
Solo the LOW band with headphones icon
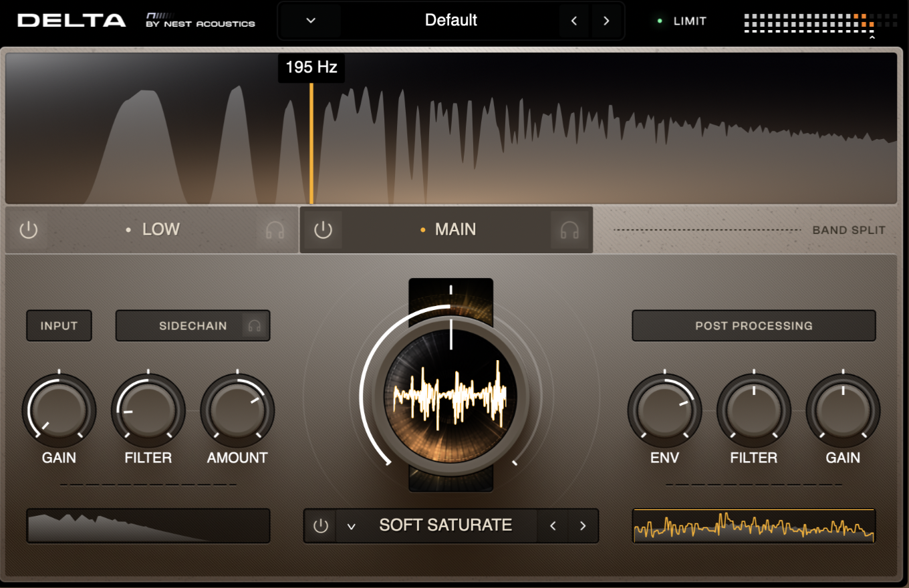(x=275, y=230)
